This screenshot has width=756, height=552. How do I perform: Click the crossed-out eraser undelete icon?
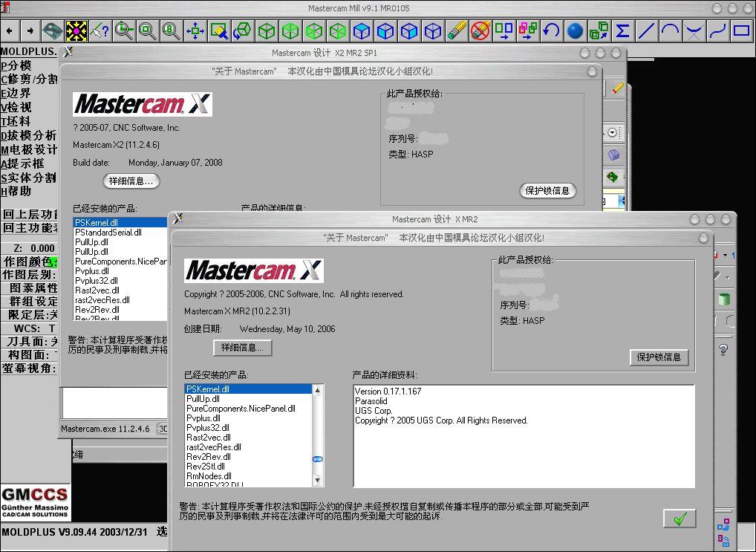pyautogui.click(x=480, y=31)
